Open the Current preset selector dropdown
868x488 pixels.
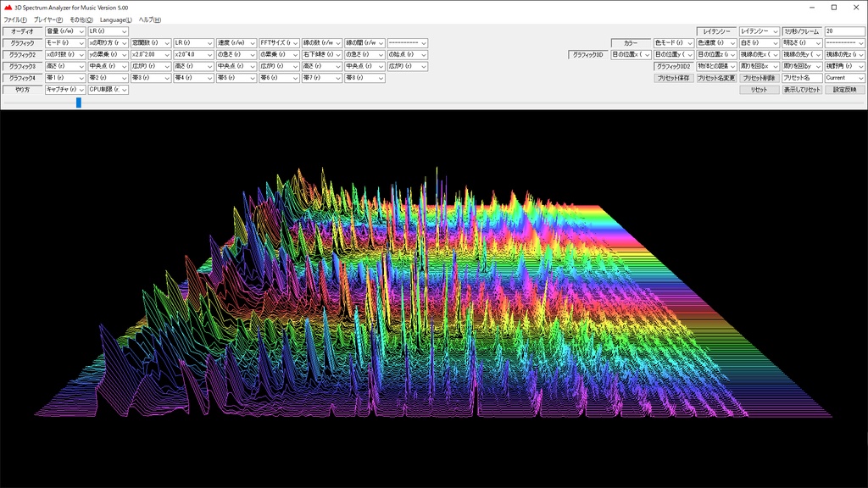click(845, 77)
